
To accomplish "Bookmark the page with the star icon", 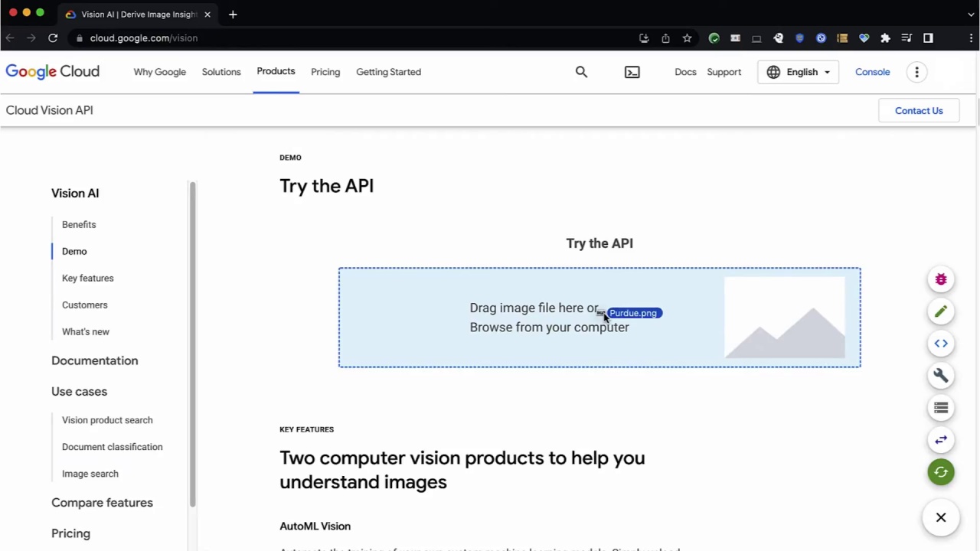I will (x=687, y=37).
